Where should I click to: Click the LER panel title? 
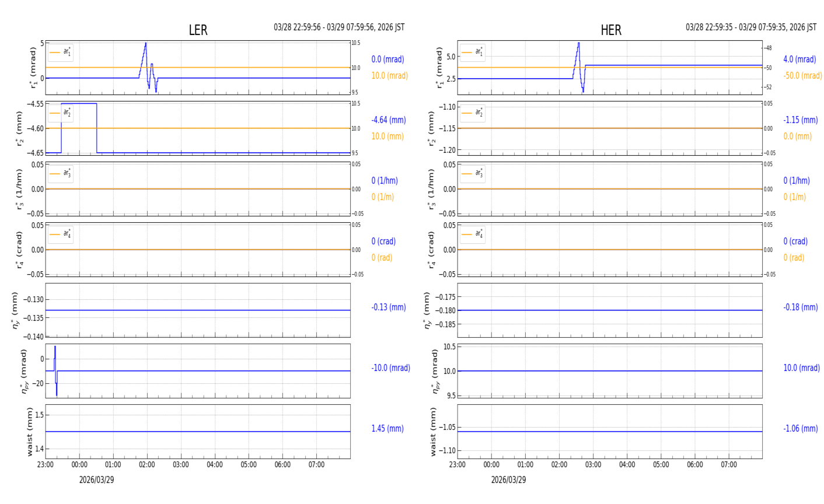click(198, 30)
